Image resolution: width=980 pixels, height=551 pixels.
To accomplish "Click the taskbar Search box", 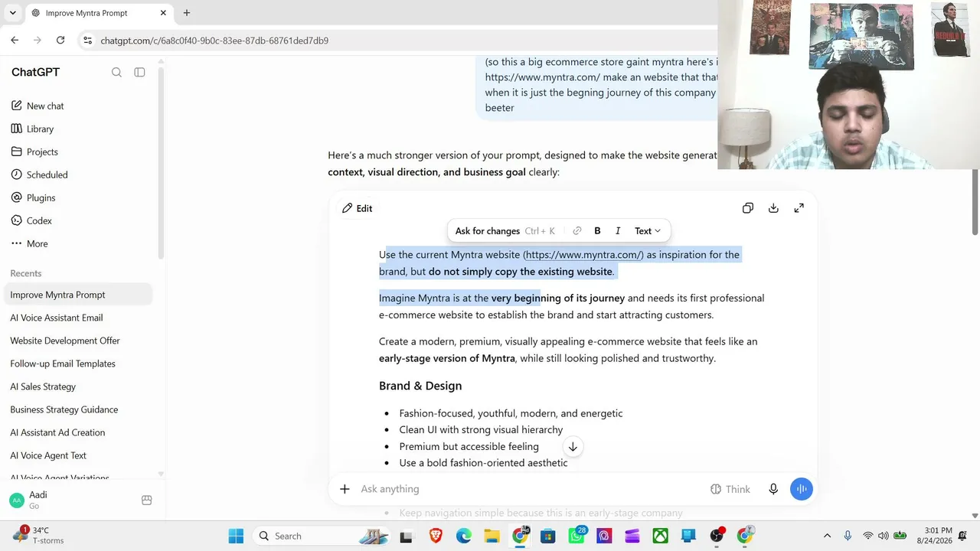I will pyautogui.click(x=322, y=536).
